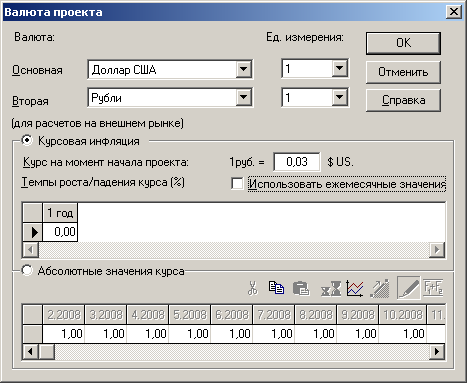The image size is (467, 383).
Task: Click the F+F formula toolbar icon
Action: (x=433, y=288)
